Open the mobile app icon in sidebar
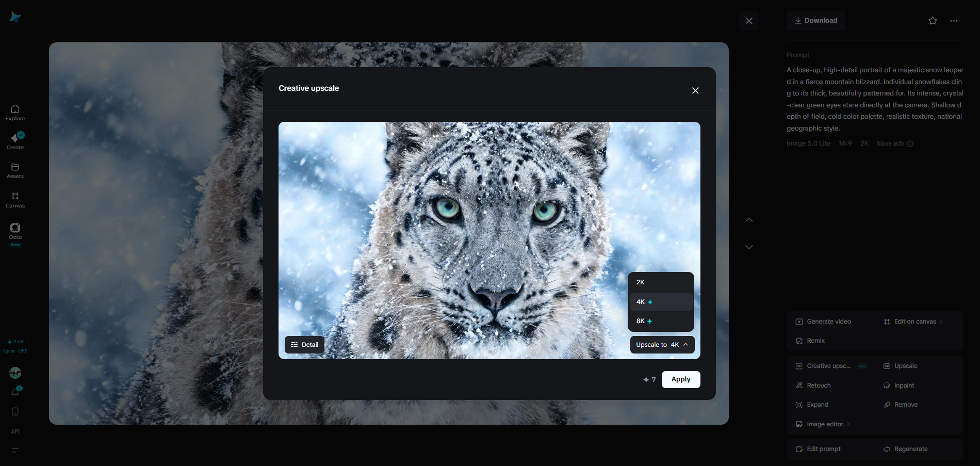Viewport: 980px width, 466px height. tap(15, 412)
